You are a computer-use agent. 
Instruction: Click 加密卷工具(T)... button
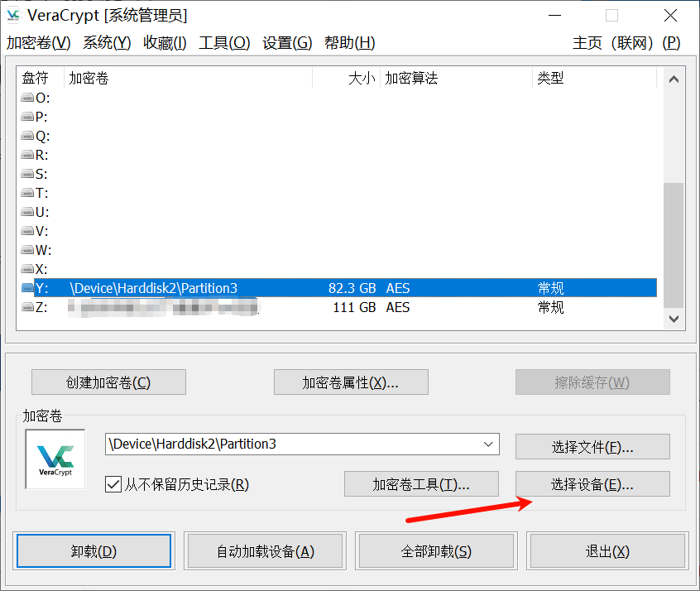point(421,483)
